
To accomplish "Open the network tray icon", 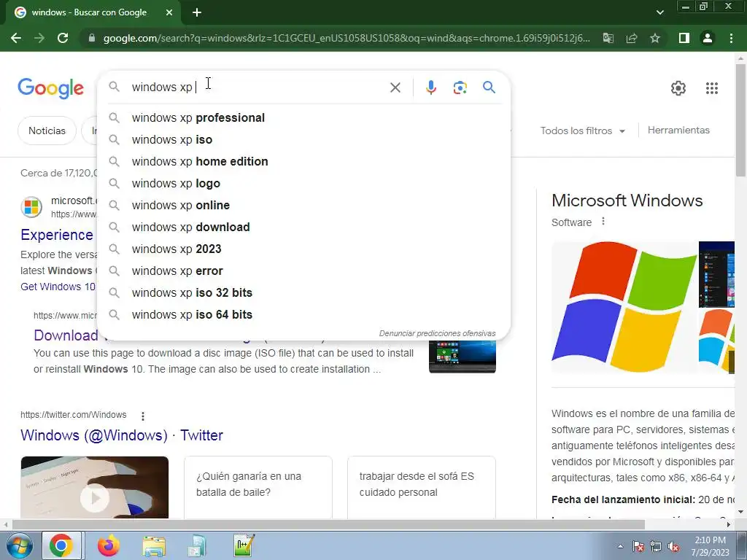I will click(656, 547).
